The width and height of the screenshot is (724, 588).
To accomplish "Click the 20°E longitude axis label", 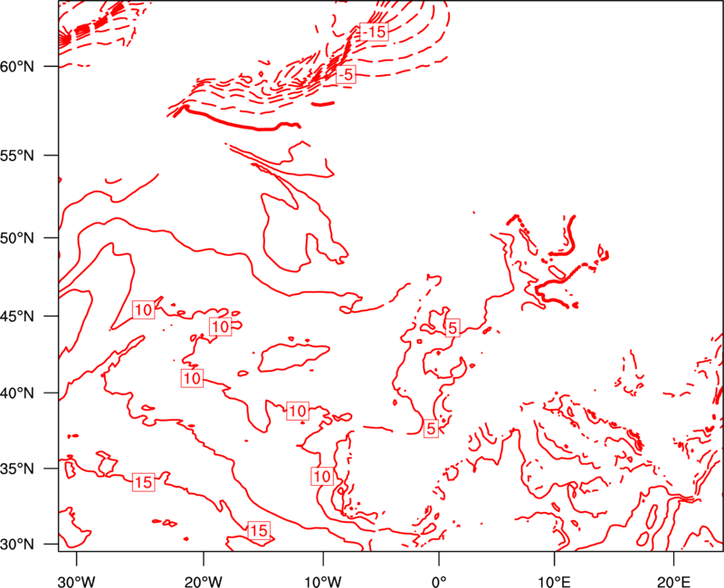I will pyautogui.click(x=673, y=581).
